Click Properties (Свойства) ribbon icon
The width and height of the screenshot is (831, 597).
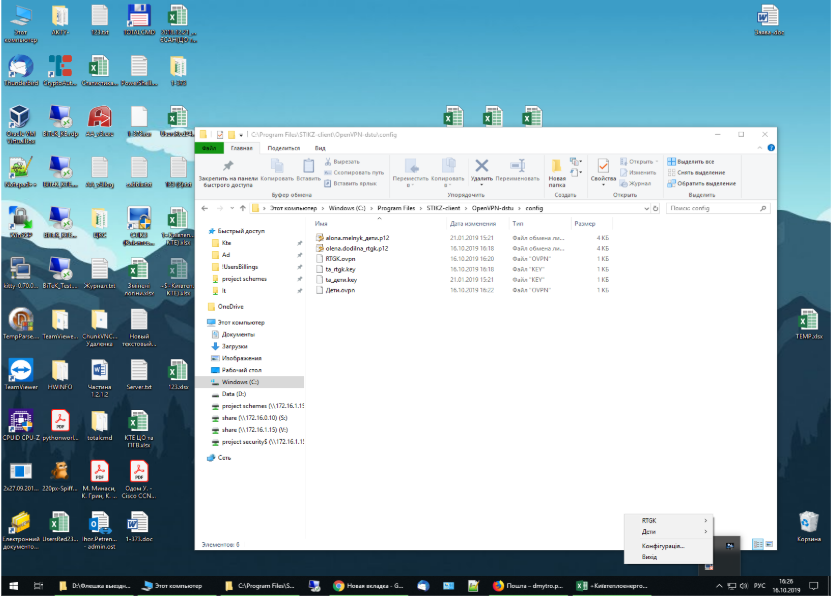(x=603, y=167)
